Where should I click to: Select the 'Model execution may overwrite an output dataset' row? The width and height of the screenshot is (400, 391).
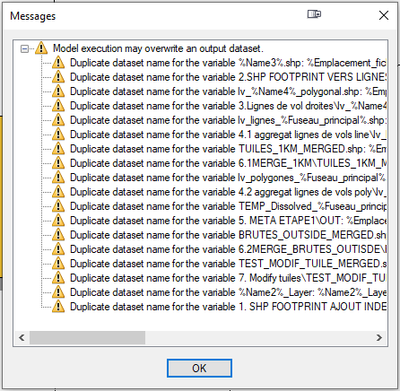point(158,48)
